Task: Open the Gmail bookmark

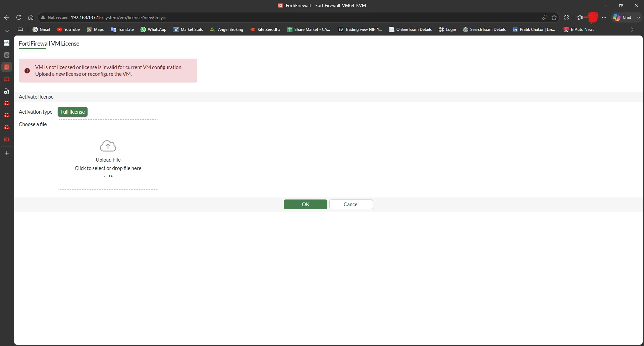Action: click(x=41, y=30)
